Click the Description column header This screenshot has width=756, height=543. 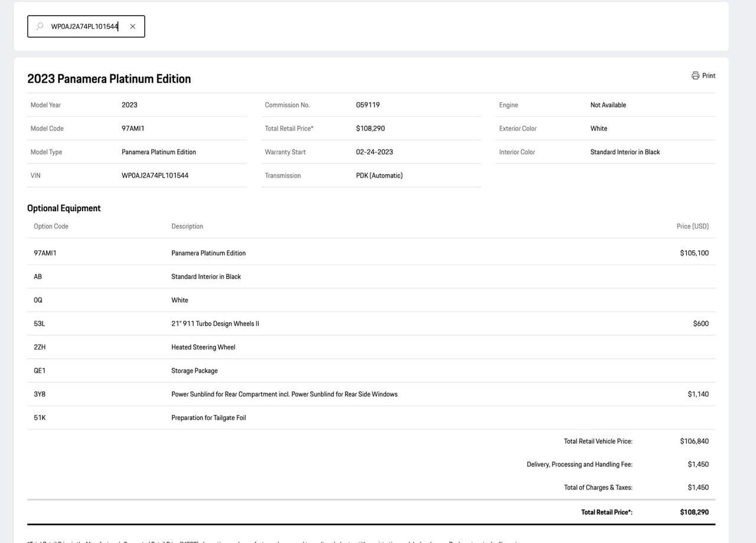click(x=187, y=226)
